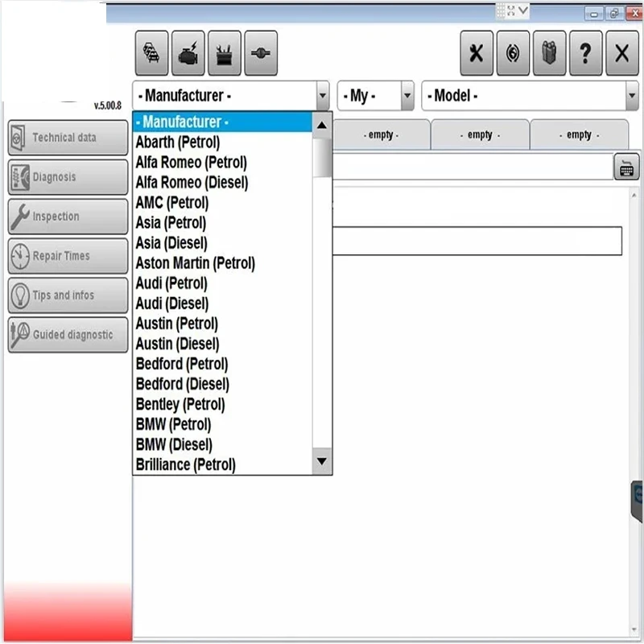Open help question mark icon
644x644 pixels.
586,53
